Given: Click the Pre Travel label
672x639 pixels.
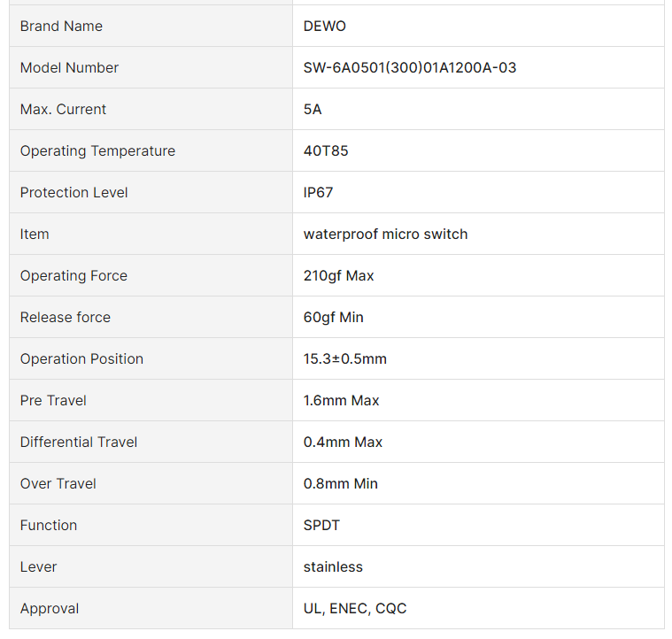Looking at the screenshot, I should (x=53, y=401).
